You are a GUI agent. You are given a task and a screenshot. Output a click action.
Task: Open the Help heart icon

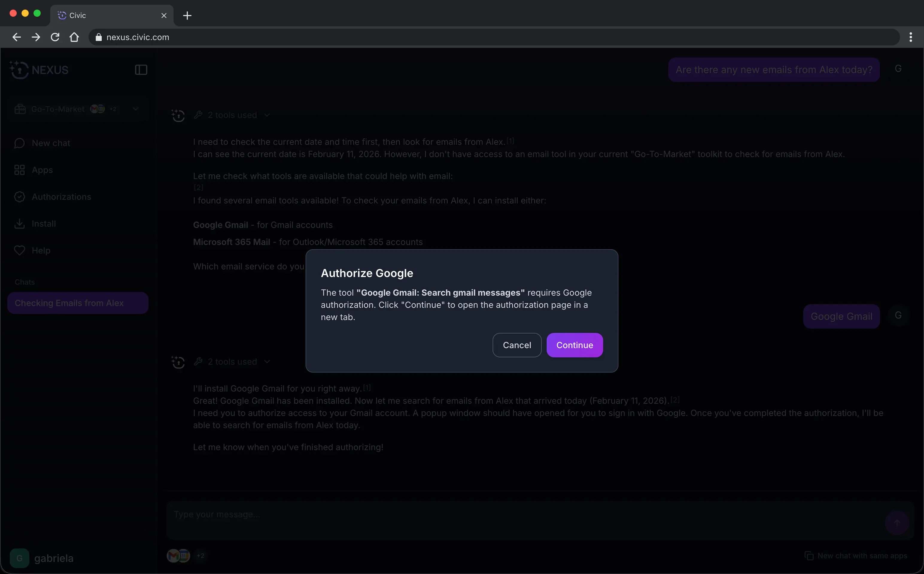pyautogui.click(x=20, y=251)
